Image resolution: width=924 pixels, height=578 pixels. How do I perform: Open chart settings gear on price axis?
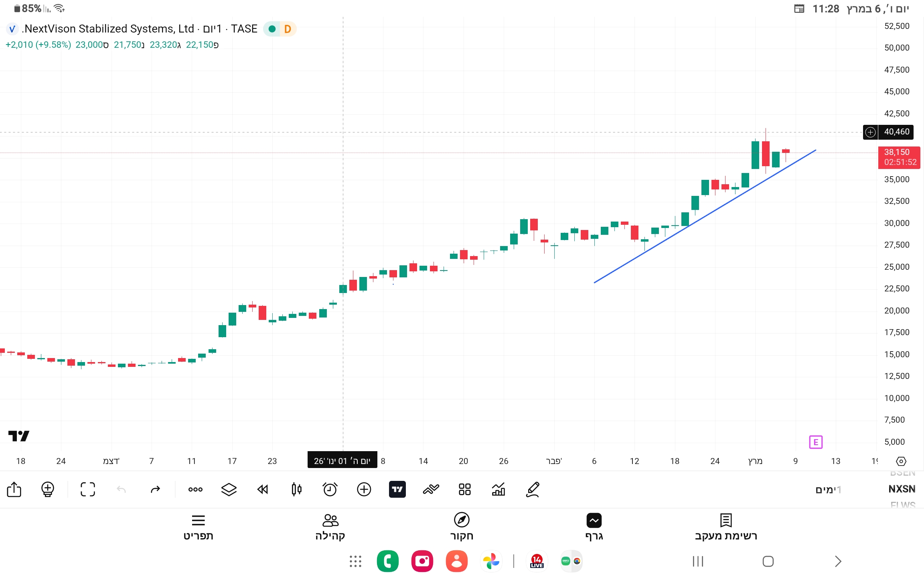point(901,461)
